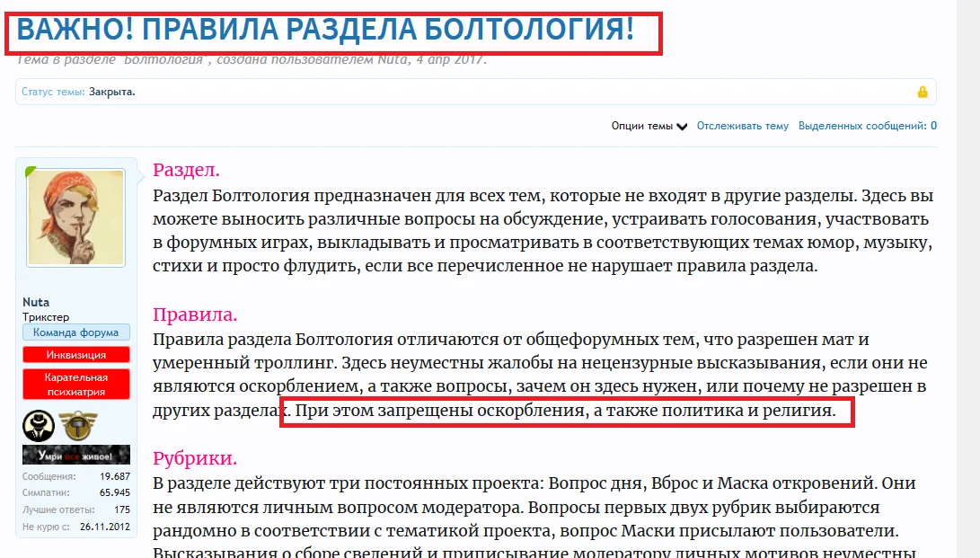This screenshot has height=558, width=980.
Task: Click 'Выделенных сообщений: 0'
Action: point(865,125)
